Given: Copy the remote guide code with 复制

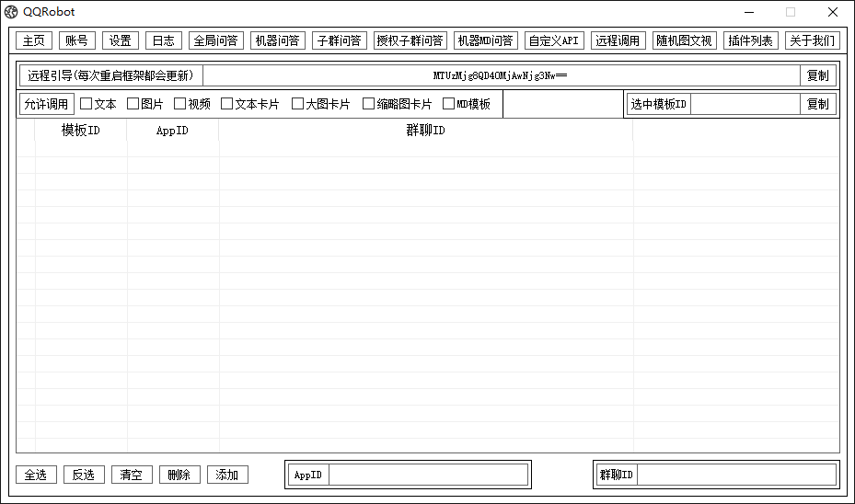Looking at the screenshot, I should 817,75.
